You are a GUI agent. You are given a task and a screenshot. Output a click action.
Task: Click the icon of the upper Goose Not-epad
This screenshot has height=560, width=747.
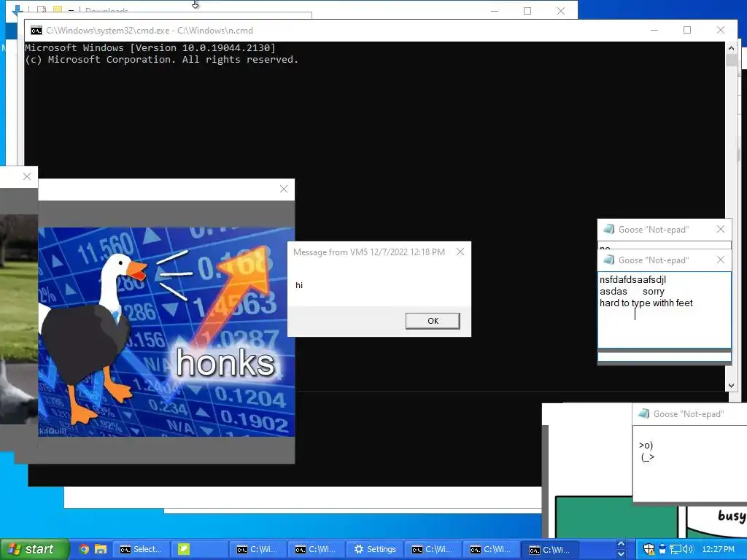coord(609,229)
